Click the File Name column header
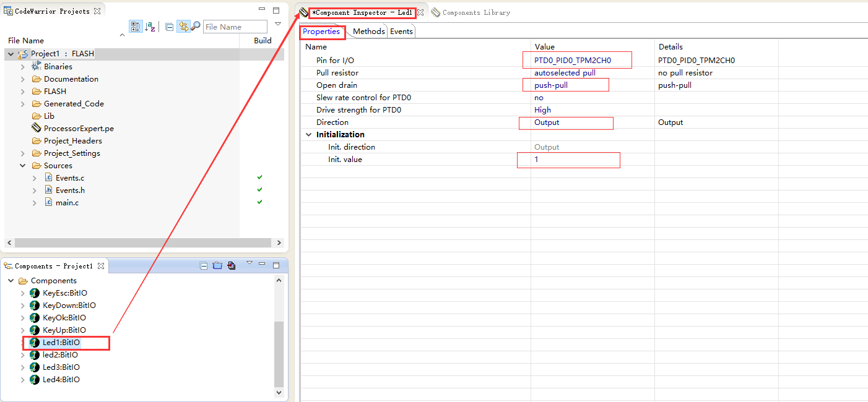The height and width of the screenshot is (402, 868). point(26,41)
